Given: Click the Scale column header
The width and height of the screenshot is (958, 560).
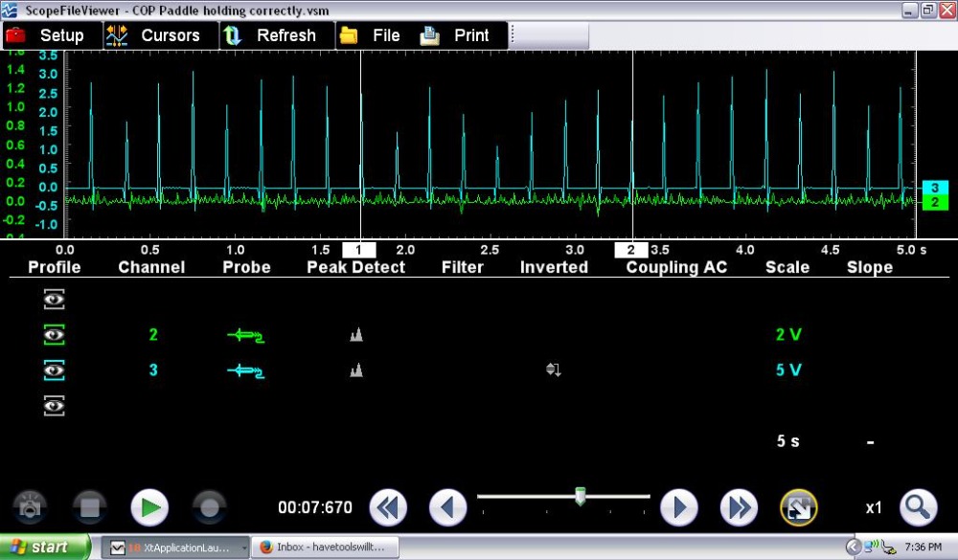Looking at the screenshot, I should click(787, 267).
